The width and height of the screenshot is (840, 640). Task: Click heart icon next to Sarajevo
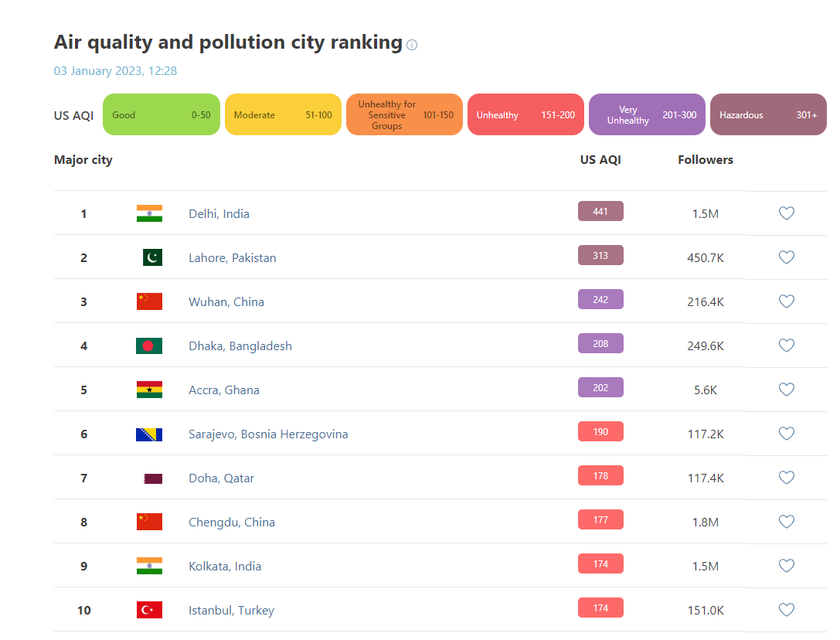coord(786,434)
